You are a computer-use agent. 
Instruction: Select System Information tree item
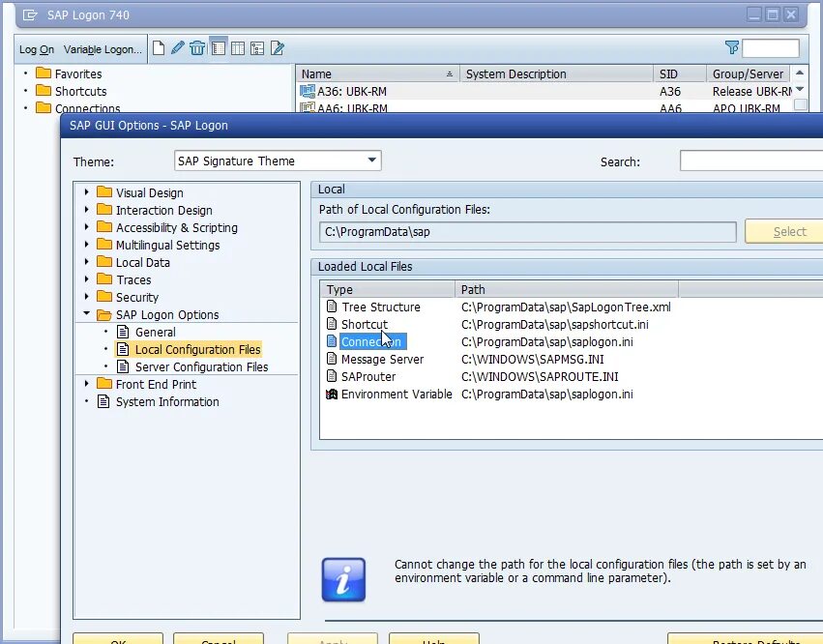point(167,402)
